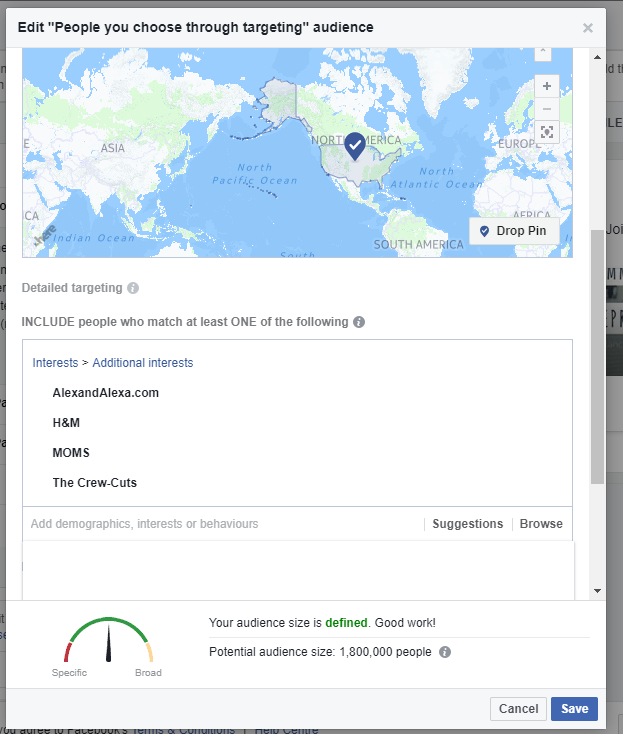Click the Cancel button

(518, 709)
